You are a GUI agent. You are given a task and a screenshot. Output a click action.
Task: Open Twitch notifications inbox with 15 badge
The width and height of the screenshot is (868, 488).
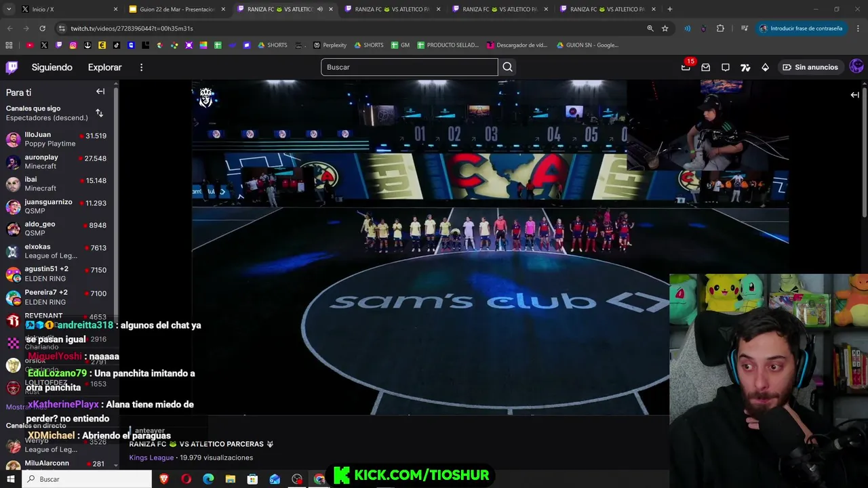(686, 67)
